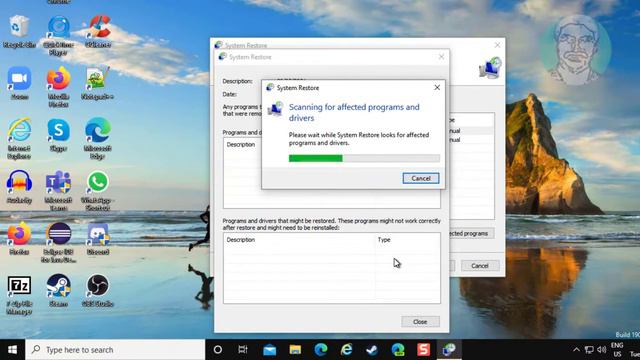Click the Close button in System Restore
Viewport: 640px width, 360px height.
[x=420, y=322]
